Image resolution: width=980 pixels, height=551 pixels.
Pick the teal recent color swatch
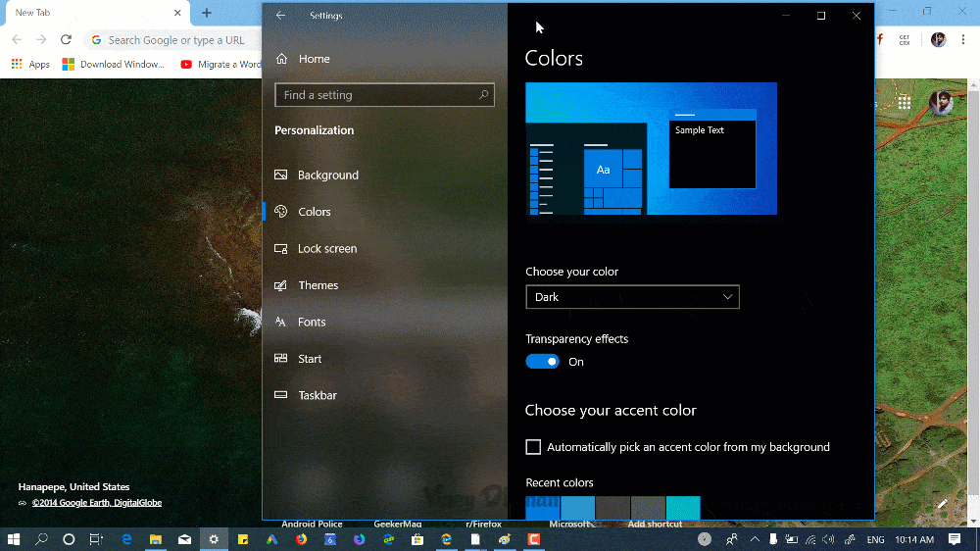tap(683, 508)
